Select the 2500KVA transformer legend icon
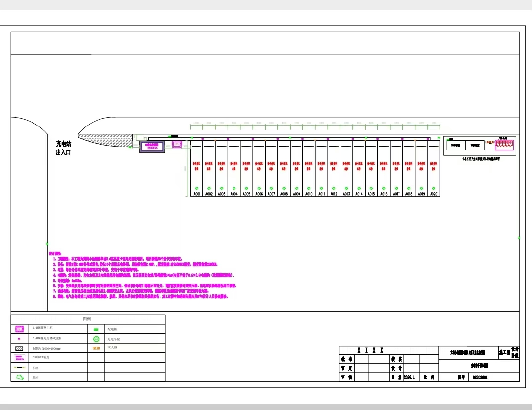Image resolution: width=532 pixels, height=410 pixels. [x=19, y=357]
